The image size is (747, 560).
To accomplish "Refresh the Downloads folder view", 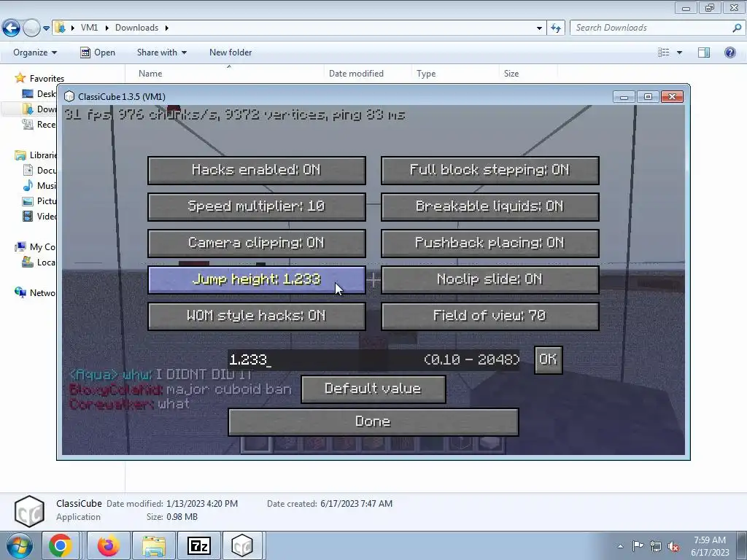I will 555,28.
